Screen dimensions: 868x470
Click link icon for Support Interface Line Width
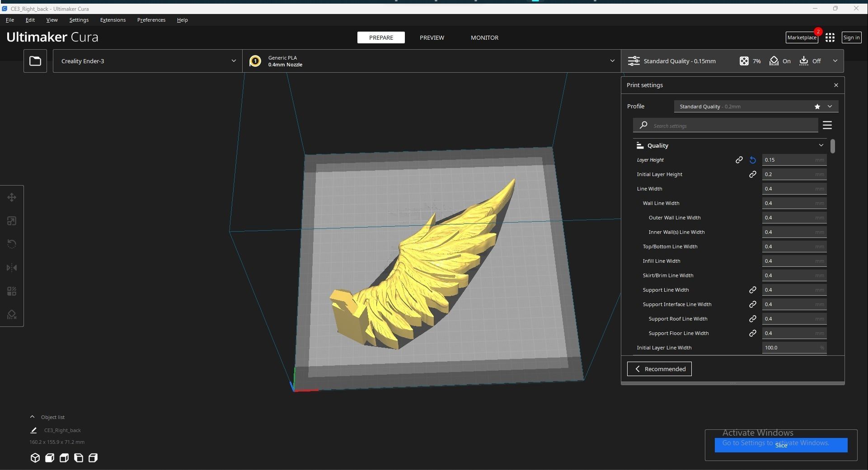pos(753,304)
